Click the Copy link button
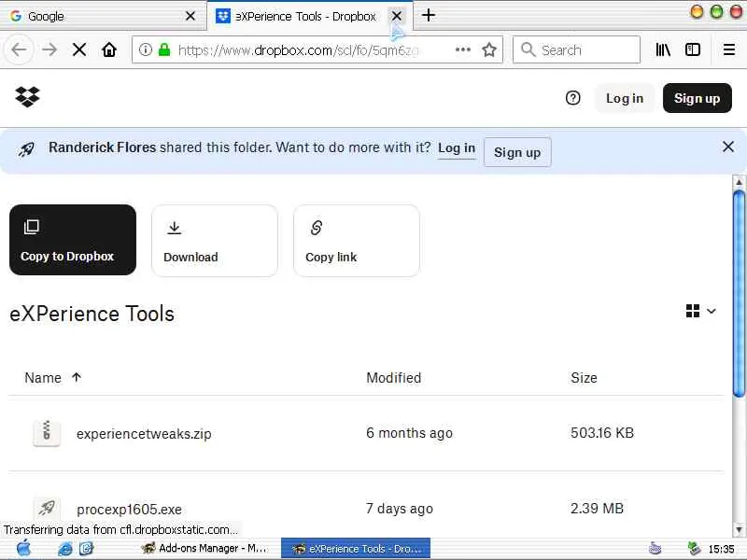Screen dimensions: 747x560 (357, 241)
